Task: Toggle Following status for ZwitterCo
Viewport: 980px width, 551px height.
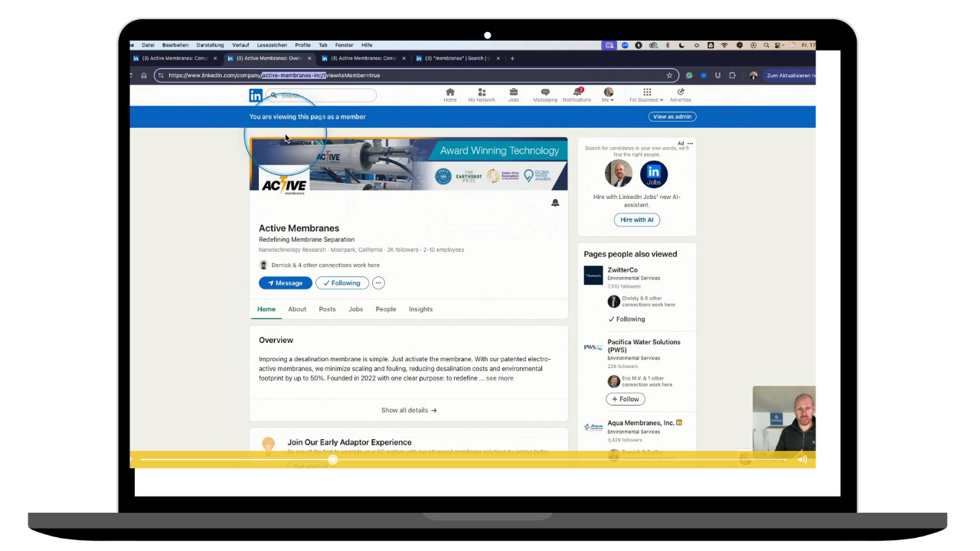Action: [x=627, y=319]
